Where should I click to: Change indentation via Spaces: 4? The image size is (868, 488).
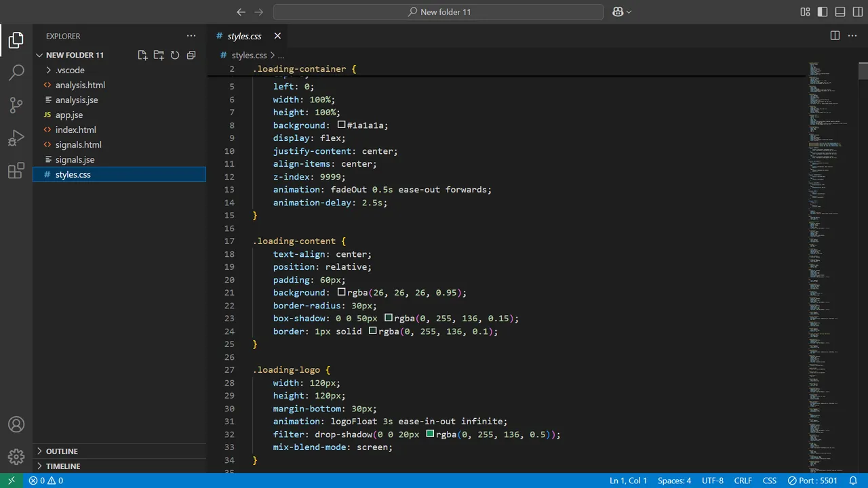[674, 481]
